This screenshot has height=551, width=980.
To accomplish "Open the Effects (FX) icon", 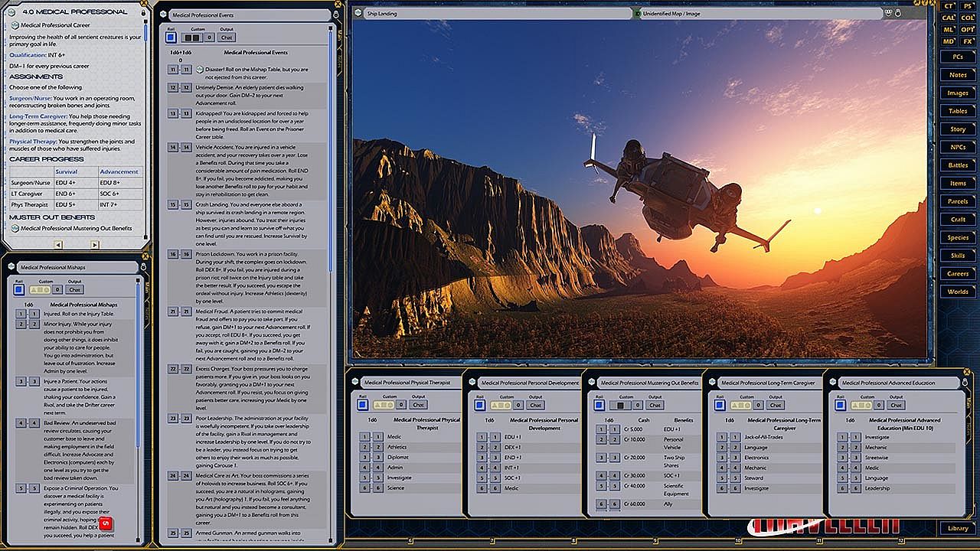I will pos(968,41).
